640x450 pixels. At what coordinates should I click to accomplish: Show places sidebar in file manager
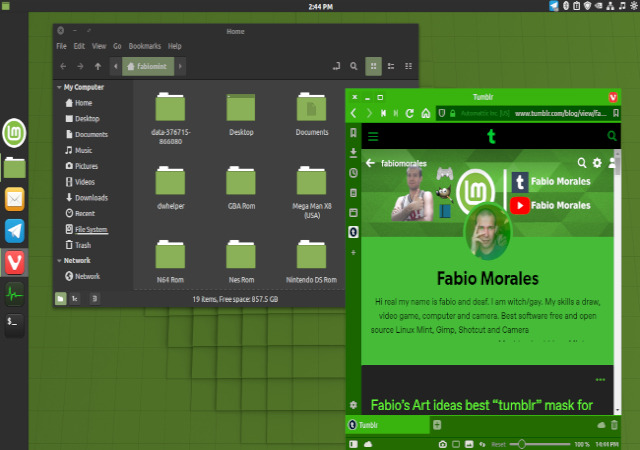click(60, 299)
